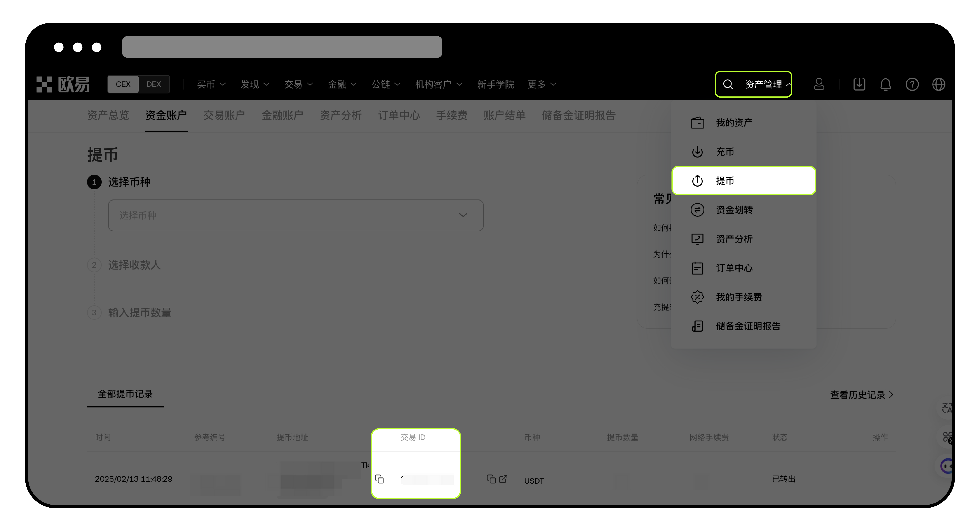Screen dimensions: 980x515
Task: Click the wallet icon beside 我的资产
Action: [x=697, y=123]
